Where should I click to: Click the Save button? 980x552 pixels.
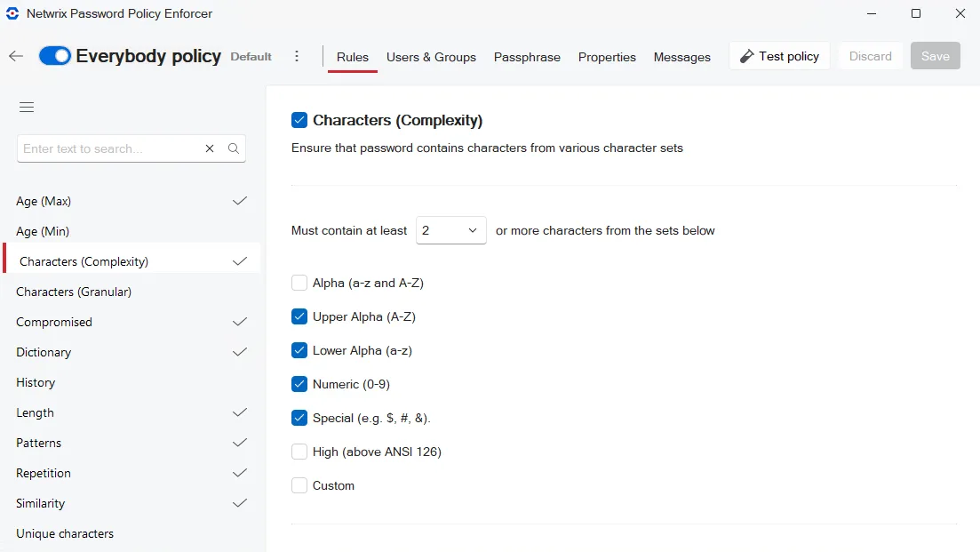click(935, 56)
